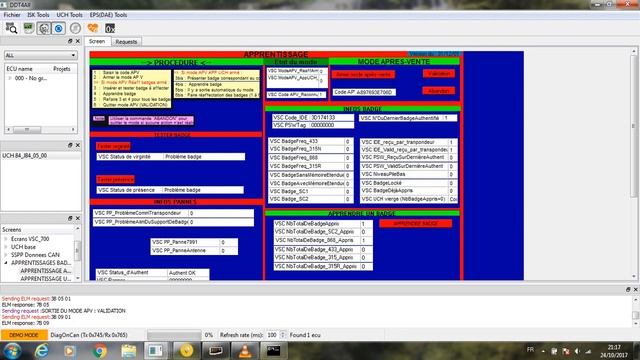Image resolution: width=640 pixels, height=360 pixels.
Task: Click the red Abandon button
Action: 439,91
